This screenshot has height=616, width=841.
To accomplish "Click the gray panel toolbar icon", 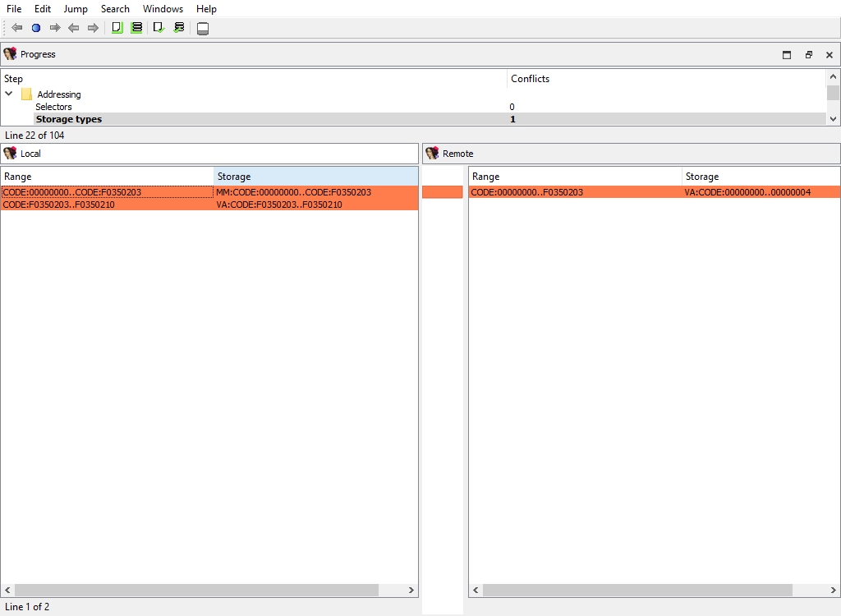I will tap(203, 29).
